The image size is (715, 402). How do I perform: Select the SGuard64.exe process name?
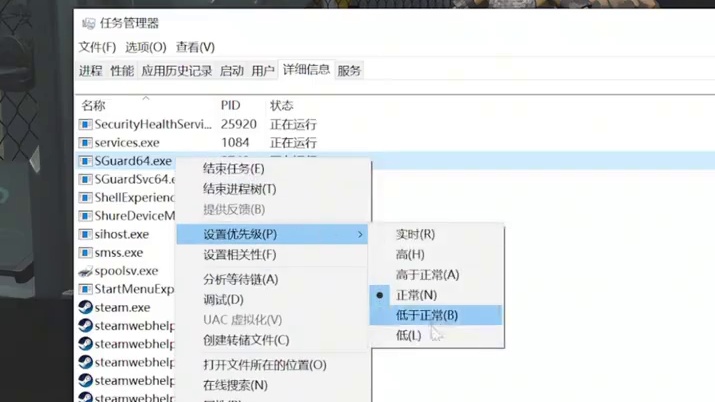point(133,161)
